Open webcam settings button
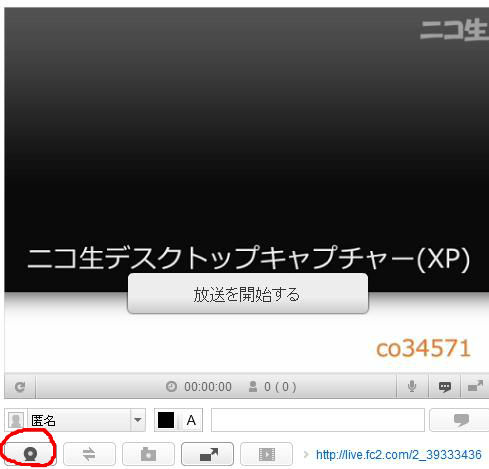Image resolution: width=489 pixels, height=469 pixels. (x=30, y=454)
